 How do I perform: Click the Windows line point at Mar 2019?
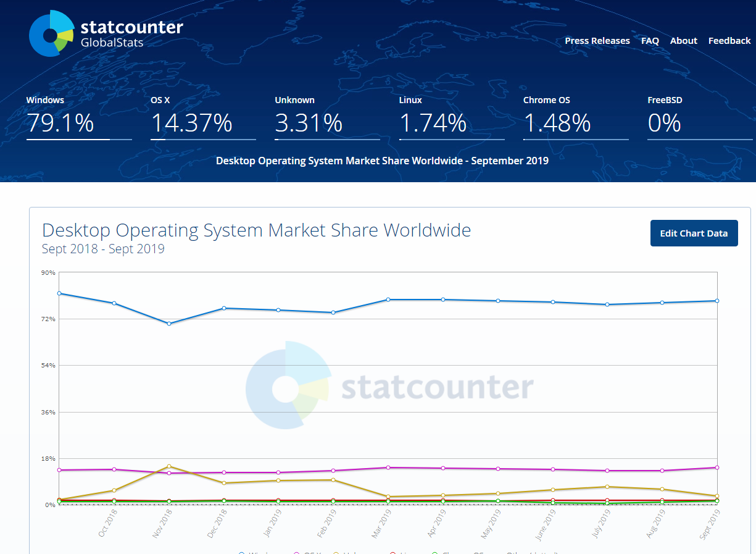[x=388, y=300]
